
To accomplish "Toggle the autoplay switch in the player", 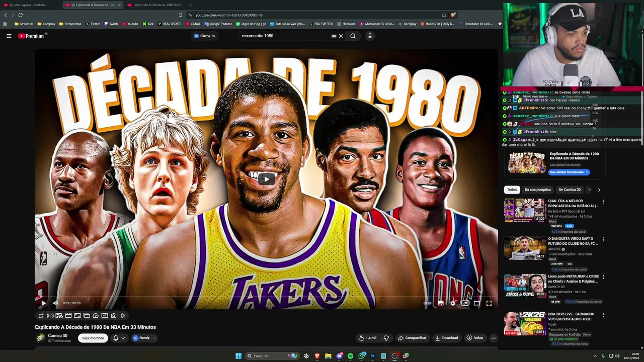I will coord(428,303).
